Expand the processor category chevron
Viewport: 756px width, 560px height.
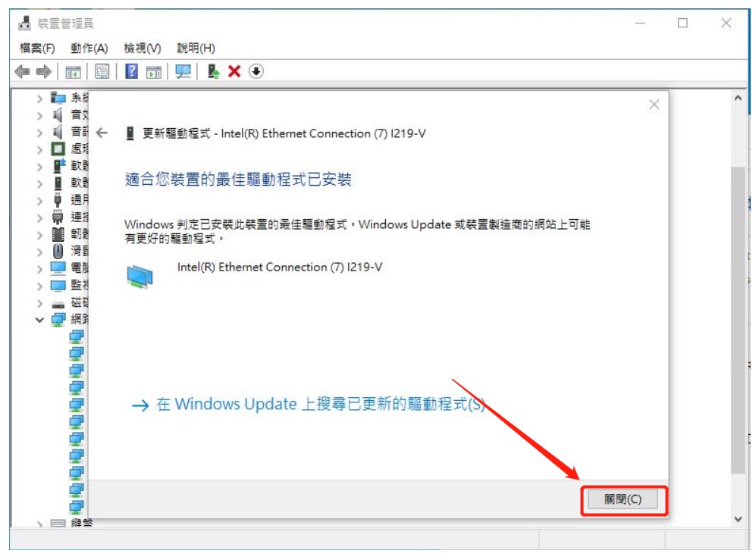click(x=39, y=150)
